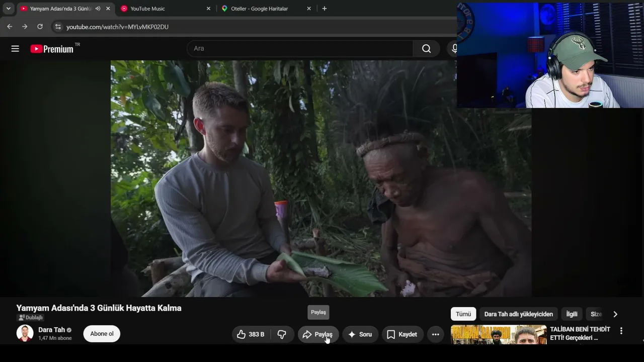Reload the YouTube page
The image size is (644, 362).
[40, 27]
